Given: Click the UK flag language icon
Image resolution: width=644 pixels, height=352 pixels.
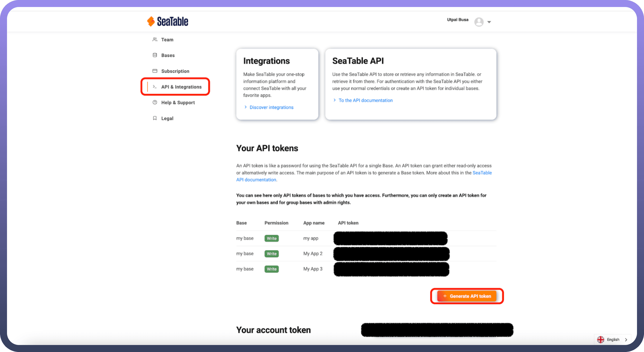Looking at the screenshot, I should click(600, 339).
